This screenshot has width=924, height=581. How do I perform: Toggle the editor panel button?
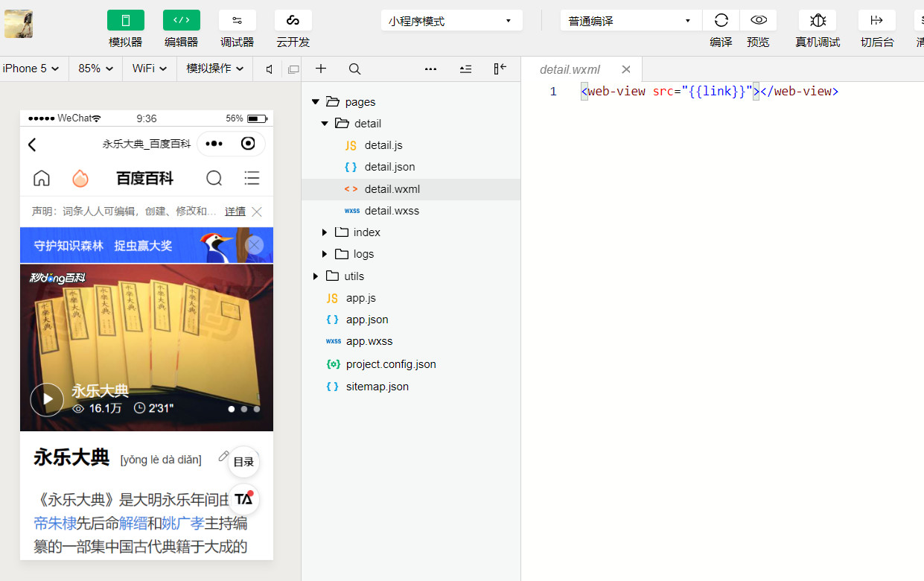point(182,20)
